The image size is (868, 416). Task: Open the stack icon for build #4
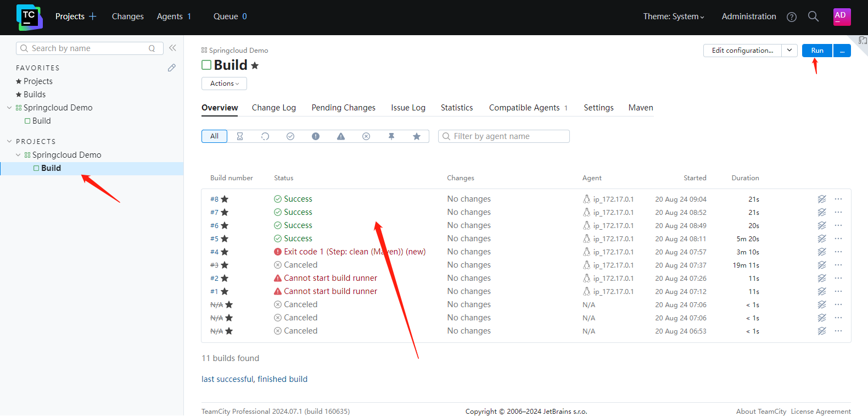click(x=822, y=252)
